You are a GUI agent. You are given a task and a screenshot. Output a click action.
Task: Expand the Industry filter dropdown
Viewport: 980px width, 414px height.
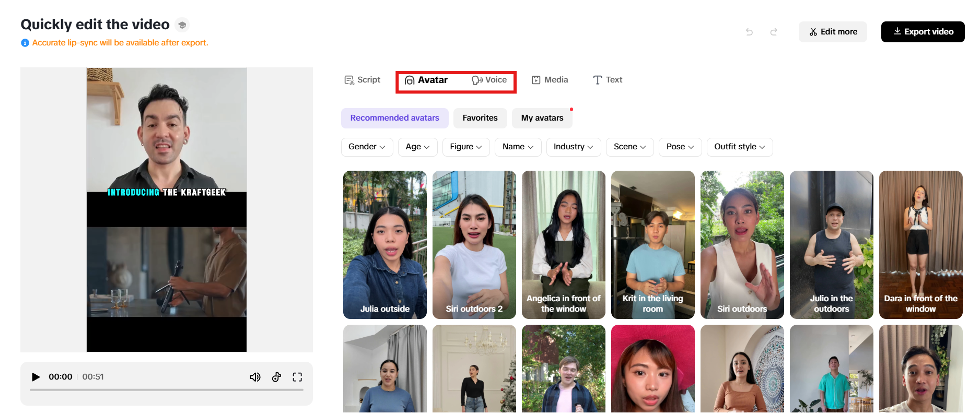click(x=574, y=147)
